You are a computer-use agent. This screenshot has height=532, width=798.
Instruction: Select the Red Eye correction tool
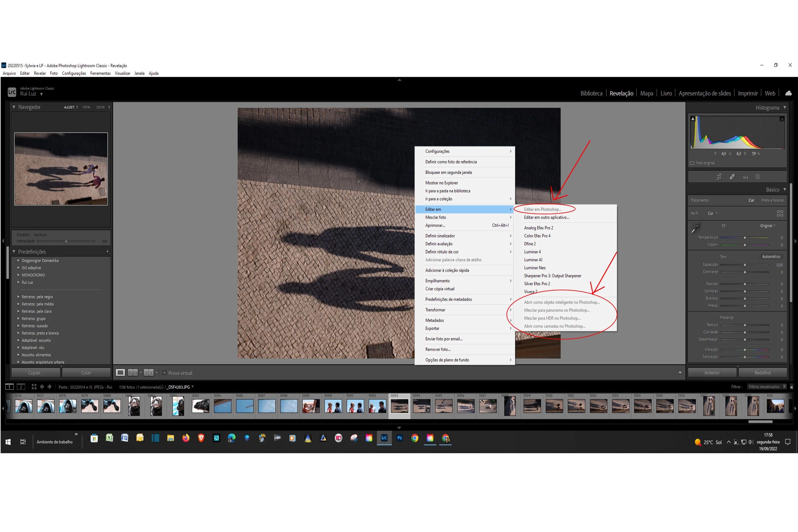[x=745, y=177]
